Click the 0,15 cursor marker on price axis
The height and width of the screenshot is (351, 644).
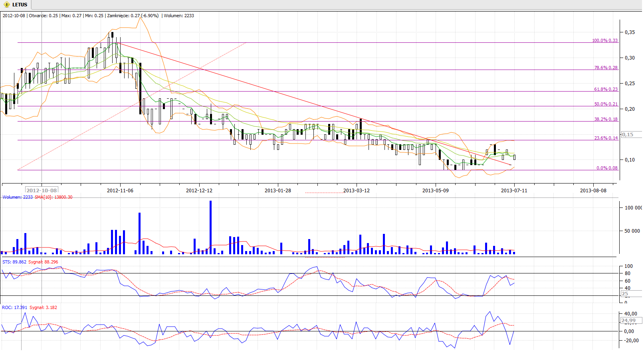click(628, 135)
